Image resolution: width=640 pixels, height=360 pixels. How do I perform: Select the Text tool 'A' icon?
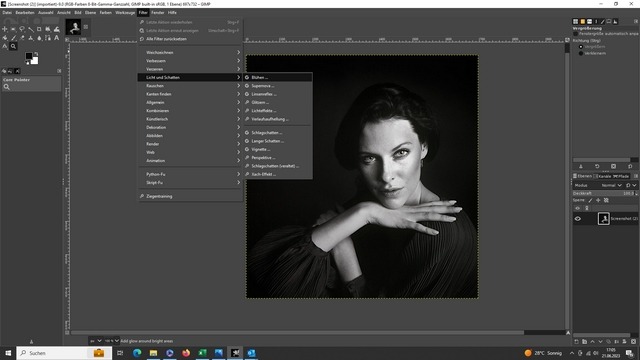click(x=56, y=38)
